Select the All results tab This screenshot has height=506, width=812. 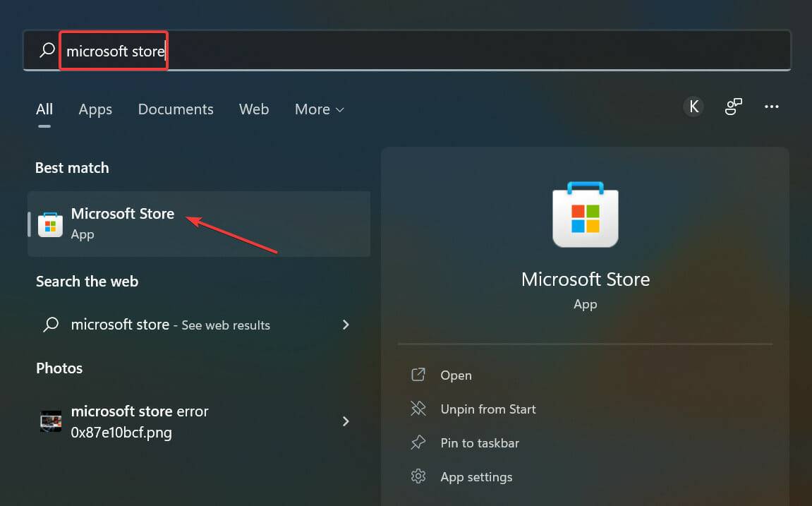pos(44,109)
